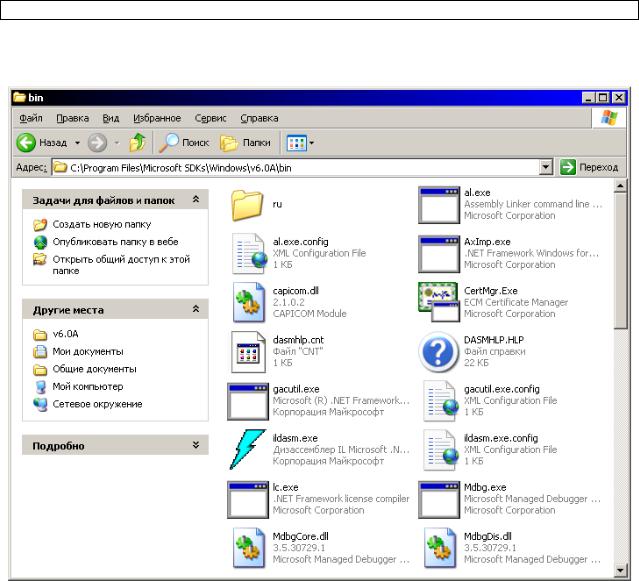Collapse the Другие места panel

[x=196, y=309]
